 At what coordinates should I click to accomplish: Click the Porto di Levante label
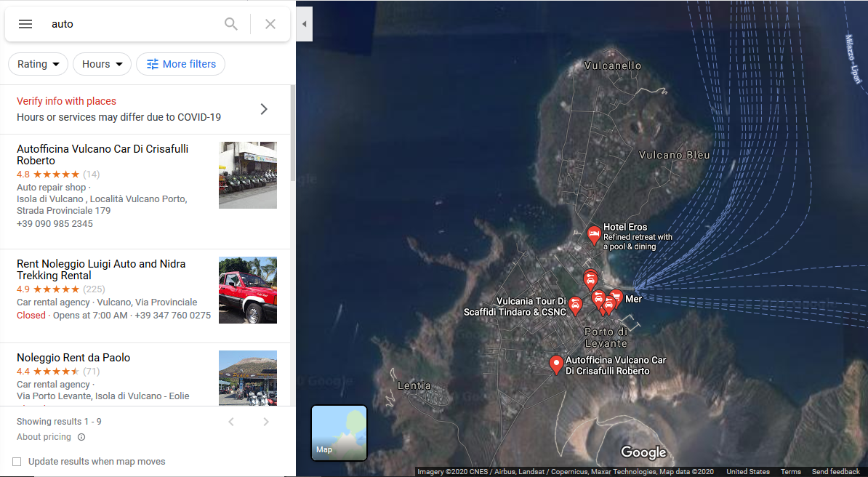(606, 337)
